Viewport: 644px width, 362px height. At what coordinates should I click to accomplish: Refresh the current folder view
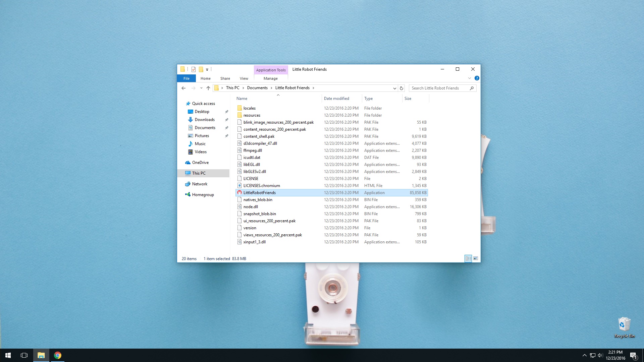pyautogui.click(x=401, y=88)
